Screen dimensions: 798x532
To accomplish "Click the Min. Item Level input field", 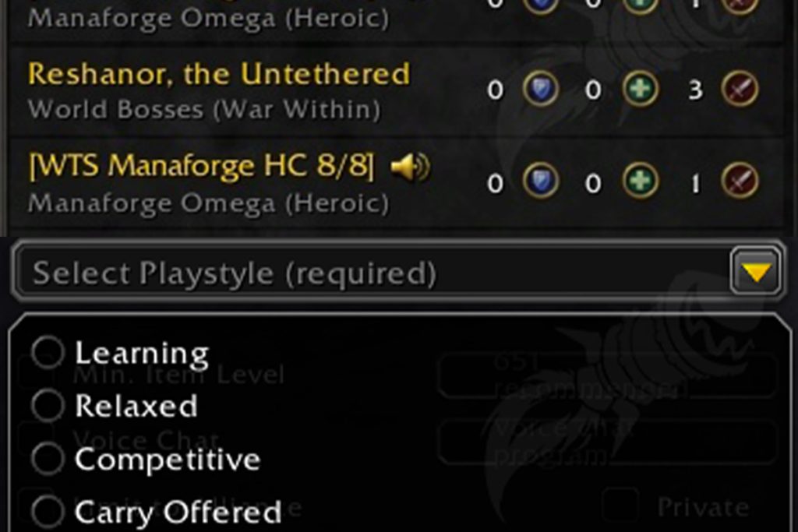I will coord(606,375).
